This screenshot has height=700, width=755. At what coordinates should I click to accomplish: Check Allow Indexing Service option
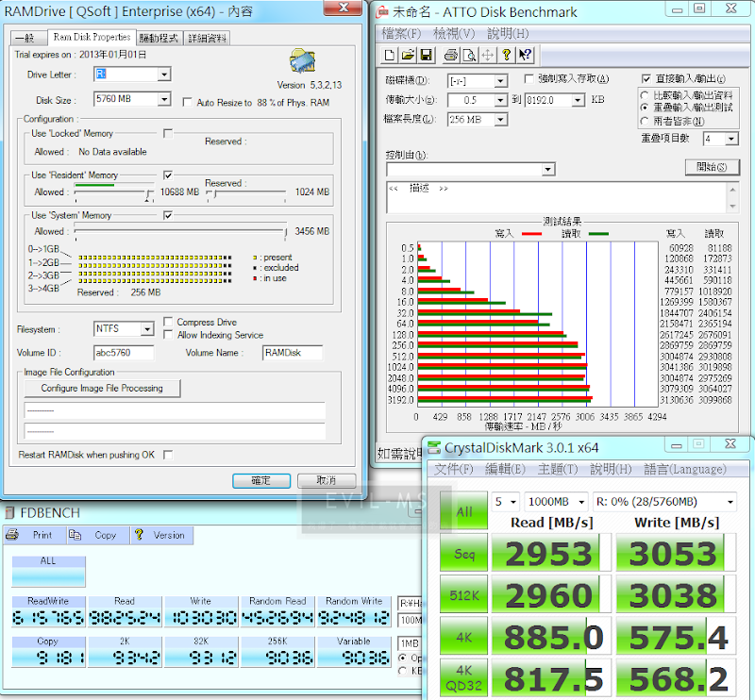coord(168,335)
